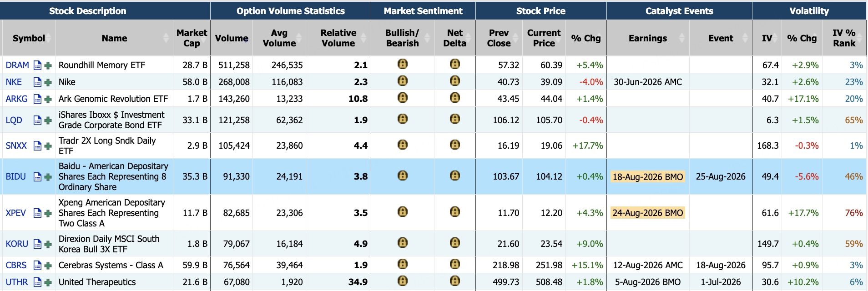Sort by the Symbol column arrows
Viewport: 868px width, 291px height.
[49, 38]
